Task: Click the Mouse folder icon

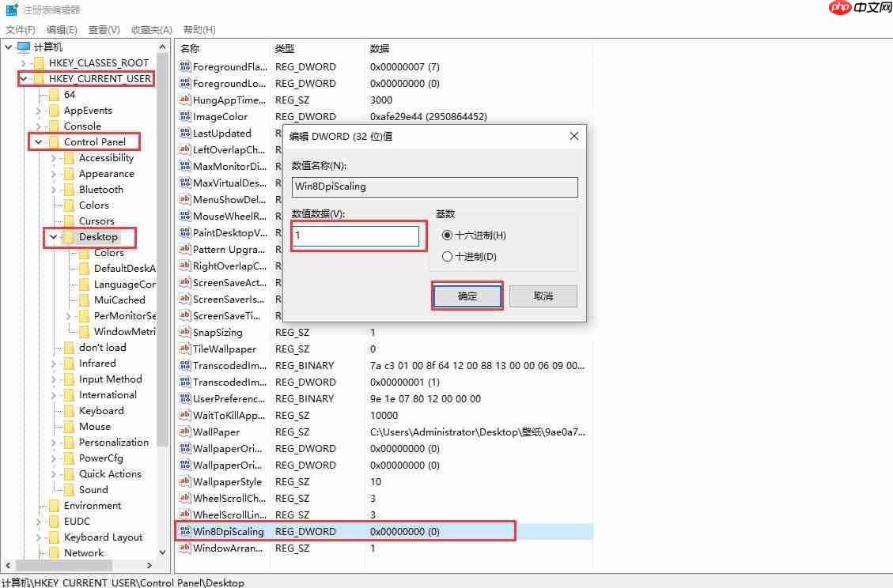Action: [x=70, y=426]
